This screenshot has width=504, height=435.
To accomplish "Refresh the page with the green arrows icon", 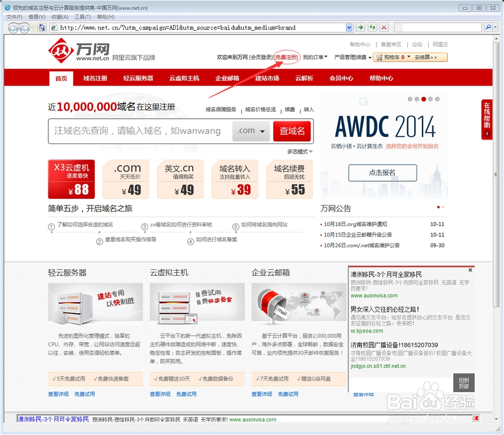I will (x=372, y=27).
